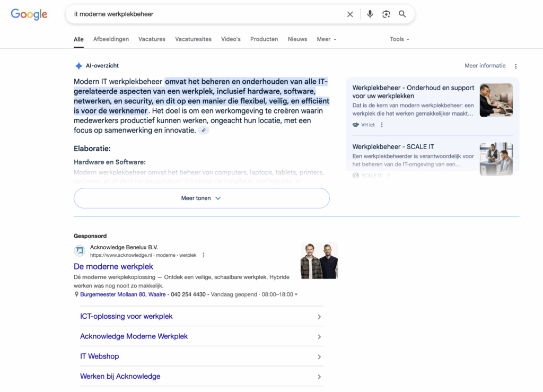
Task: Click chevron on Acknowledge Moderne Werkplek row
Action: (319, 337)
